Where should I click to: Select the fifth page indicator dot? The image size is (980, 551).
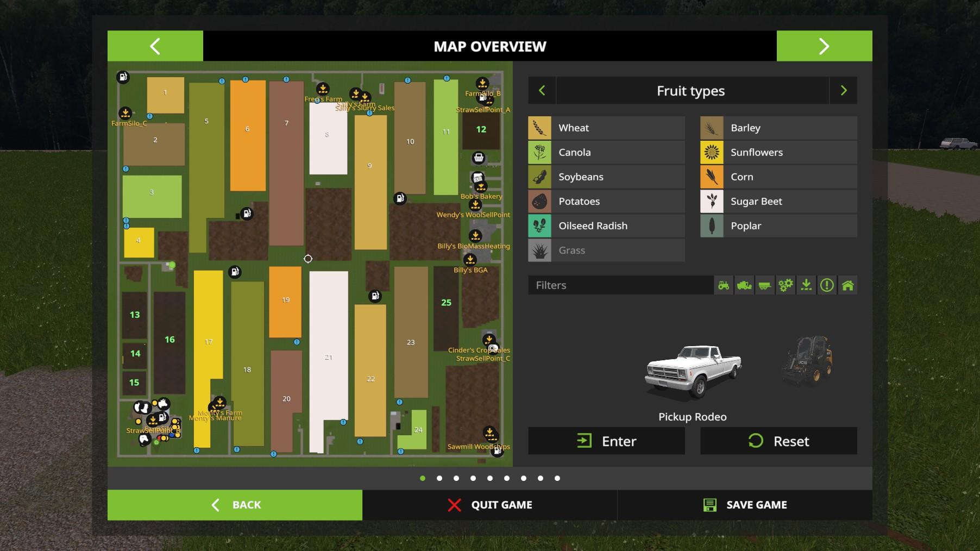coord(490,478)
